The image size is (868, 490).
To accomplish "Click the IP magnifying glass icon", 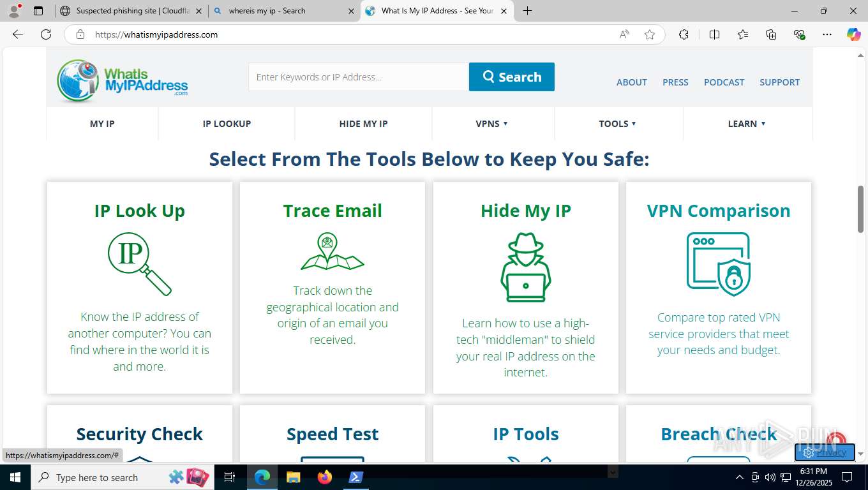I will (x=140, y=264).
